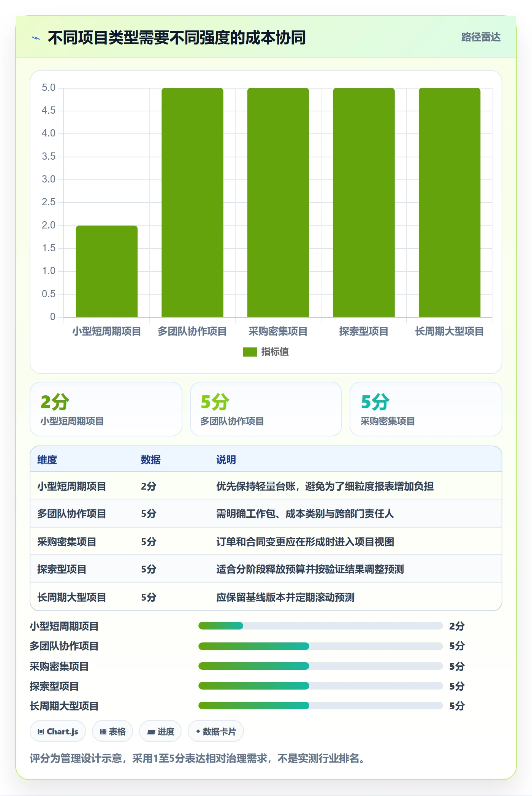This screenshot has height=796, width=532.
Task: Click the 2分 value in the 小型短周期项目 table row
Action: (149, 486)
